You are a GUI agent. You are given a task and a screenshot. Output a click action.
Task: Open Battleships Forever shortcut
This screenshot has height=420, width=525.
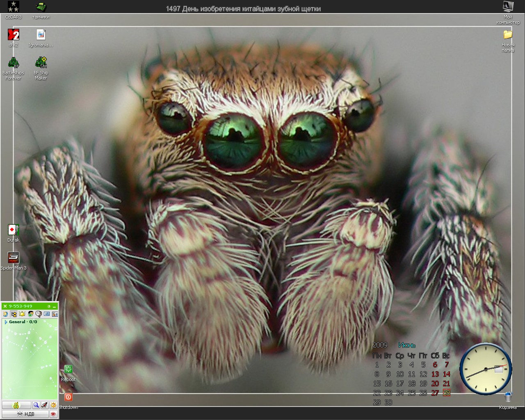13,68
